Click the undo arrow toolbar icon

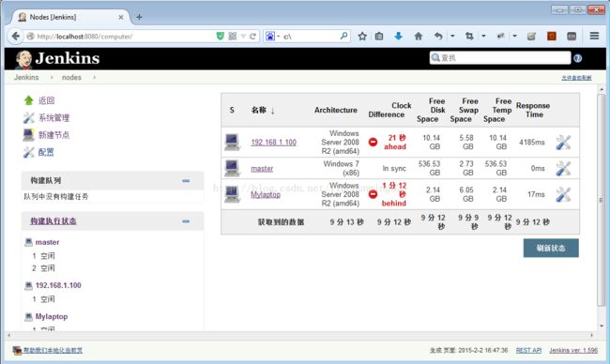438,37
